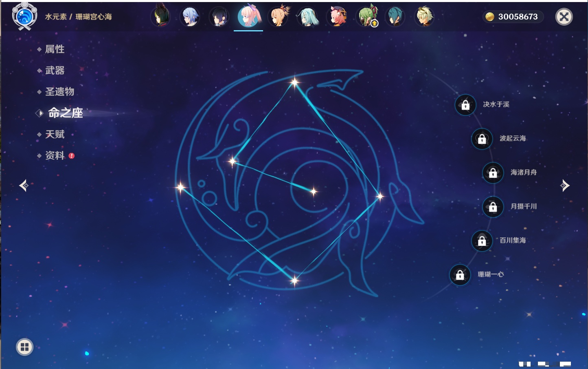Switch to the pink-haired Yanfei avatar
Image resolution: width=588 pixels, height=369 pixels.
pos(337,17)
